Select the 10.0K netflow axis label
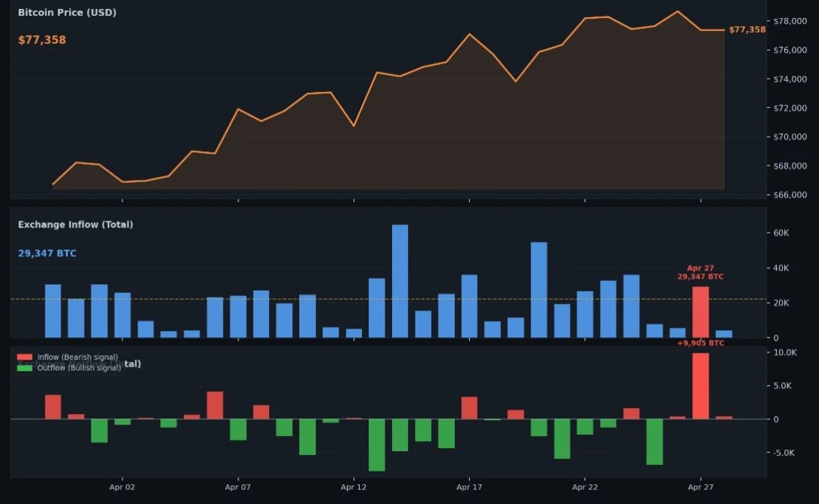This screenshot has width=819, height=504. tap(785, 353)
